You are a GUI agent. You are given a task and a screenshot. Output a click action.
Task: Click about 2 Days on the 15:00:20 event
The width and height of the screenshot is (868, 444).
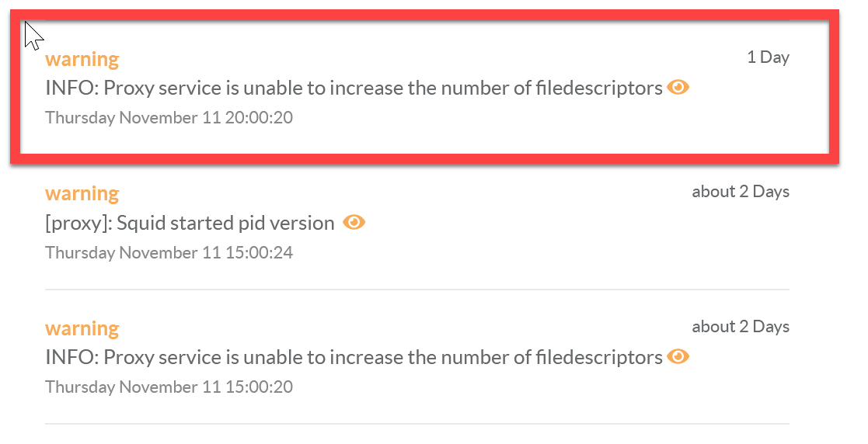(740, 327)
